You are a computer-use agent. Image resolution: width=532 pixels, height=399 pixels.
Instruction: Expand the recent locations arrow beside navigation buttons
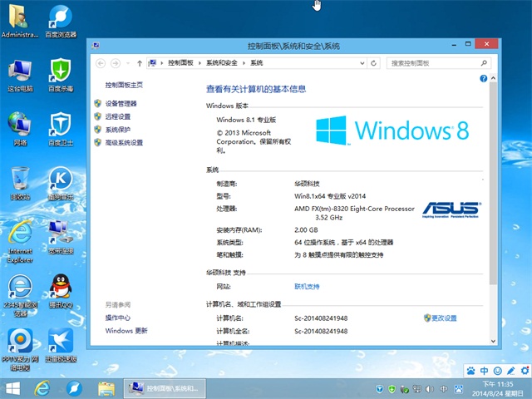click(127, 62)
